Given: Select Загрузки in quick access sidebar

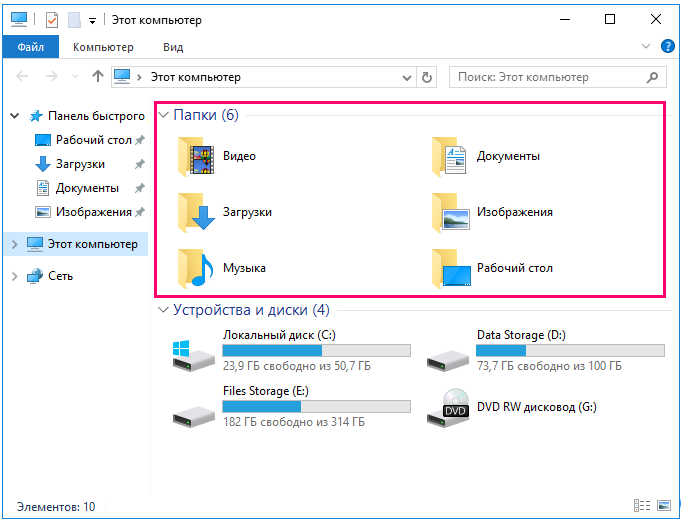Looking at the screenshot, I should [x=80, y=164].
